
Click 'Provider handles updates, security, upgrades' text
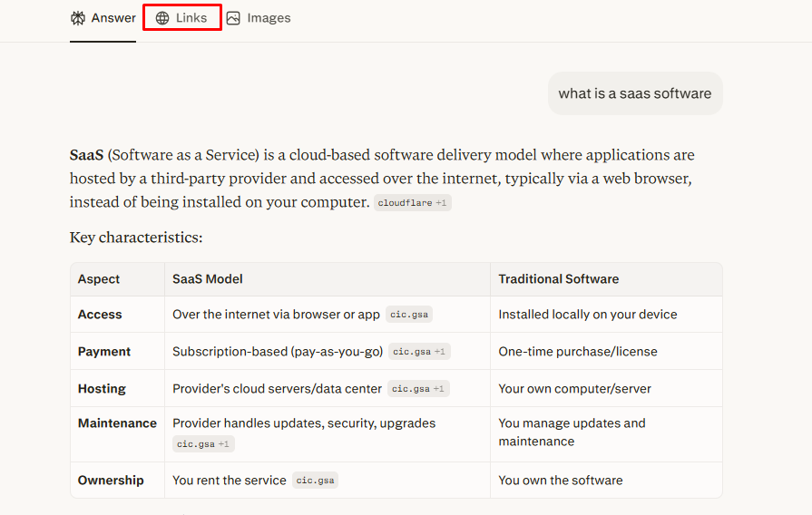pyautogui.click(x=304, y=423)
